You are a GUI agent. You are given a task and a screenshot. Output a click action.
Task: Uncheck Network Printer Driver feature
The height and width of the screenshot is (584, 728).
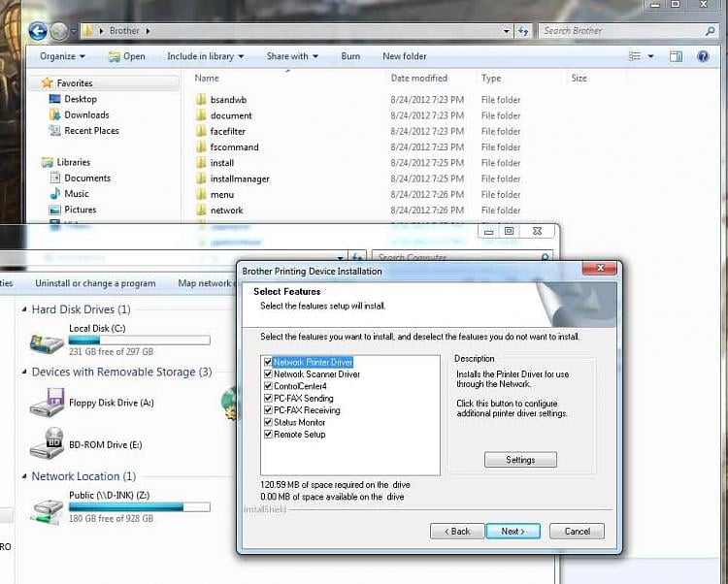[x=268, y=362]
